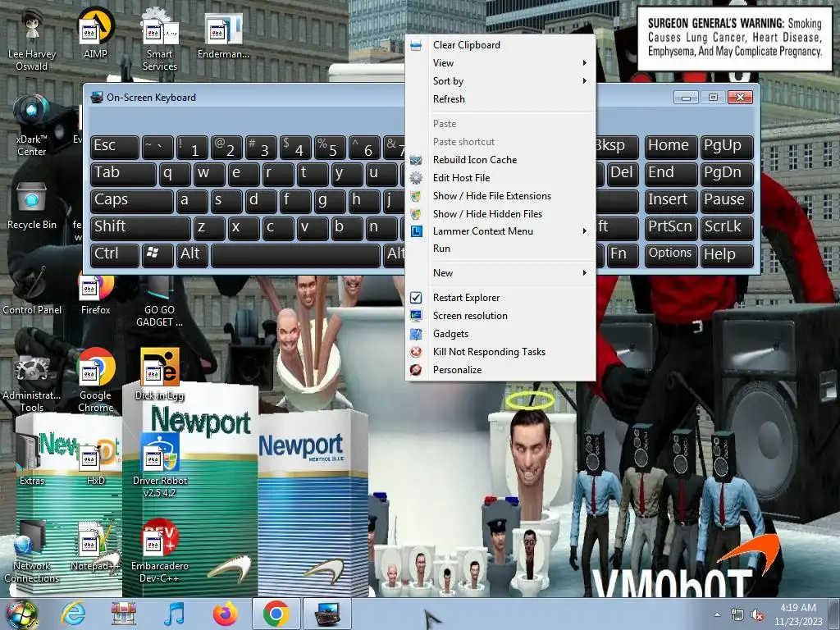
Task: Expand the Lammer Context Menu submenu
Action: [x=501, y=231]
